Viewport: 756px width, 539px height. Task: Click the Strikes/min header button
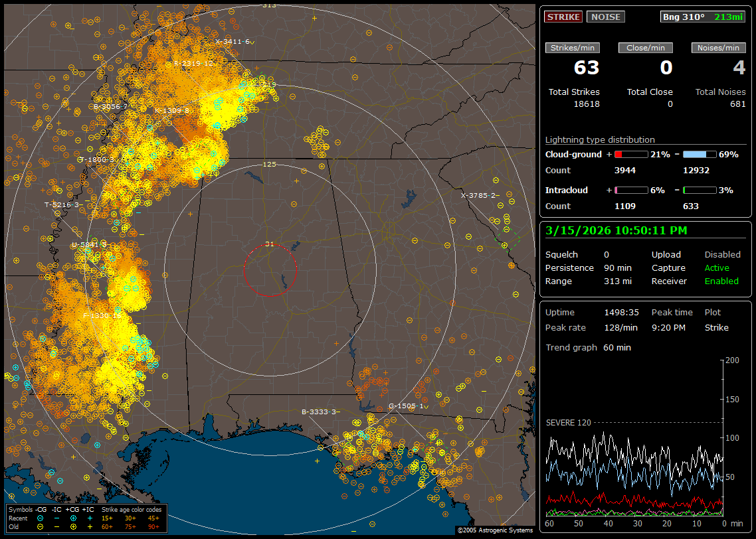[x=573, y=48]
